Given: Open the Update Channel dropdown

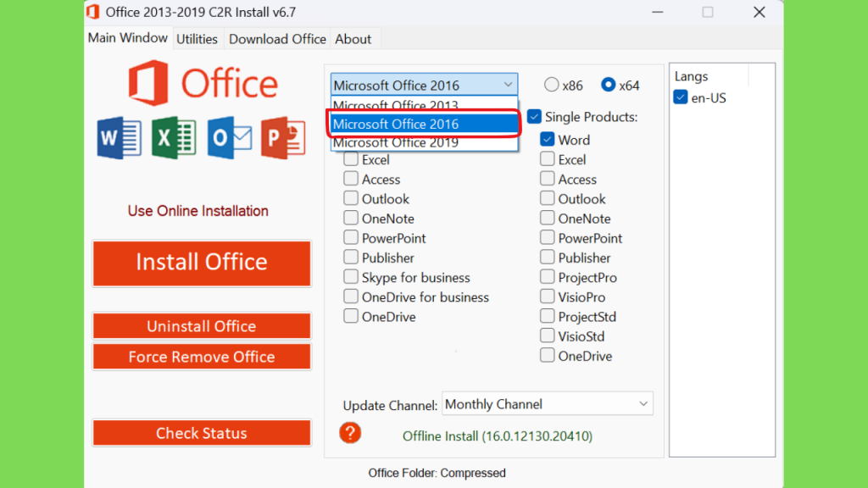Looking at the screenshot, I should tap(548, 404).
